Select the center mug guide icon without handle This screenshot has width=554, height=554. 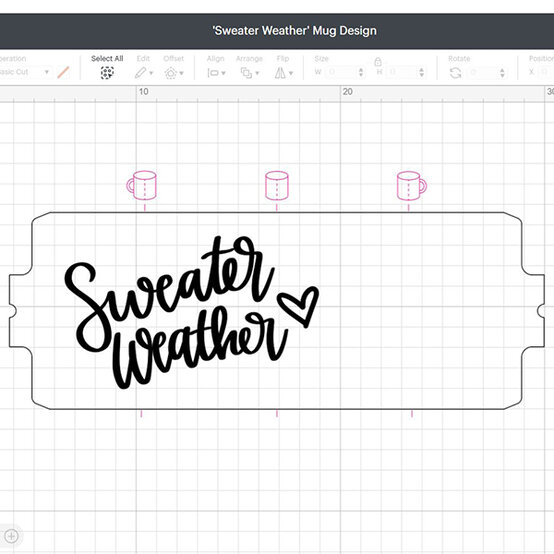coord(277,185)
